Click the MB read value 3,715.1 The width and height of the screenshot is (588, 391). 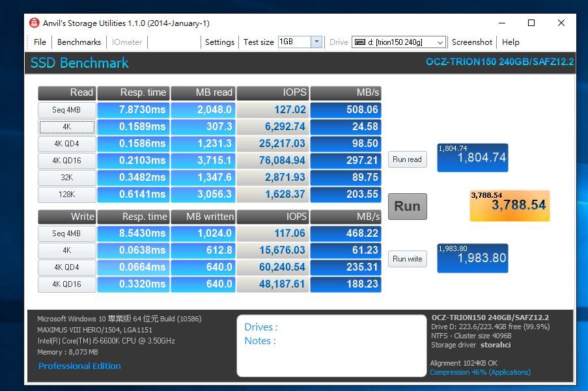(x=203, y=160)
